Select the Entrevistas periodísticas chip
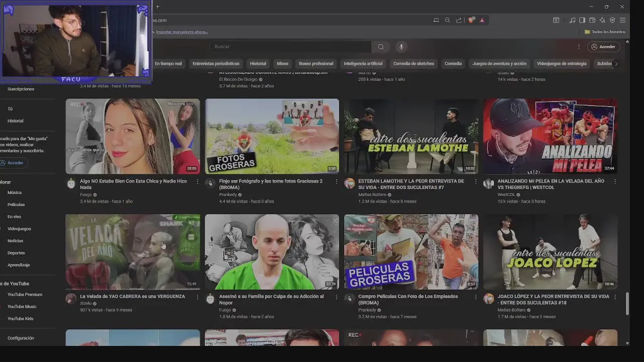 click(x=216, y=64)
